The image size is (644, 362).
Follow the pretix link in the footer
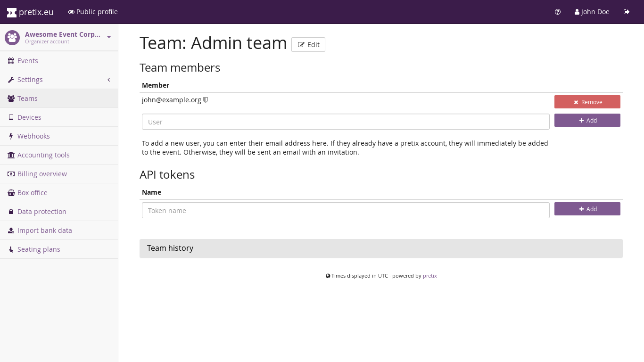click(x=429, y=276)
